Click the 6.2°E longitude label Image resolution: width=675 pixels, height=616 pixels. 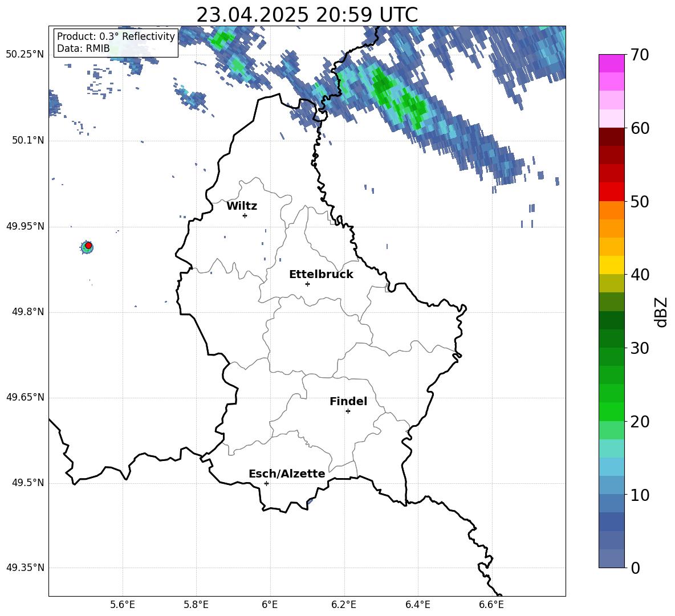click(344, 605)
